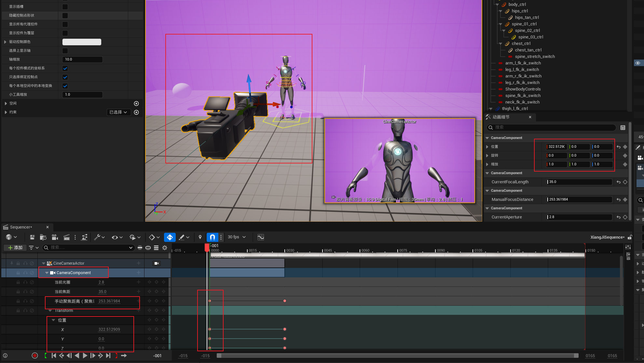Click the 驱动控制颜色 white color swatch

pyautogui.click(x=82, y=42)
